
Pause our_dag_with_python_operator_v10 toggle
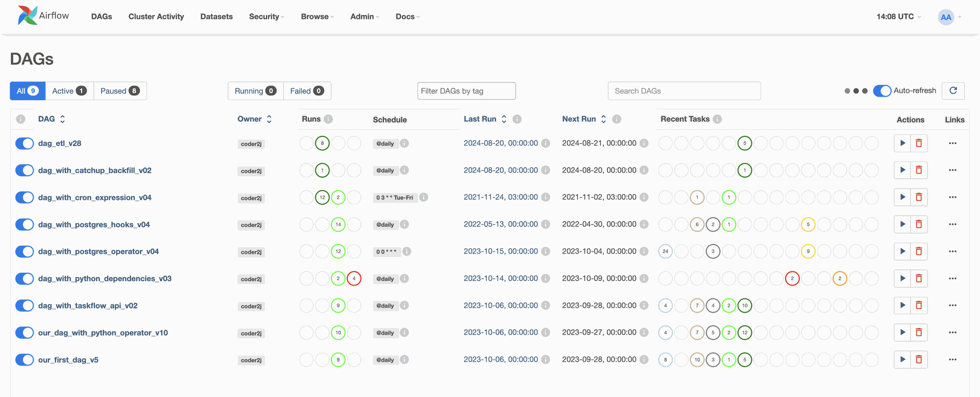point(24,333)
